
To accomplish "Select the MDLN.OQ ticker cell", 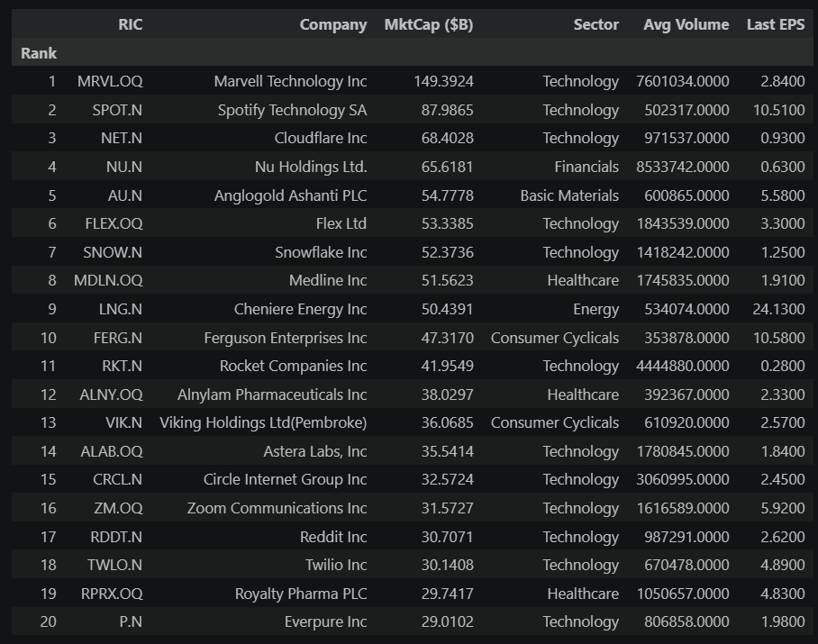I will (108, 280).
